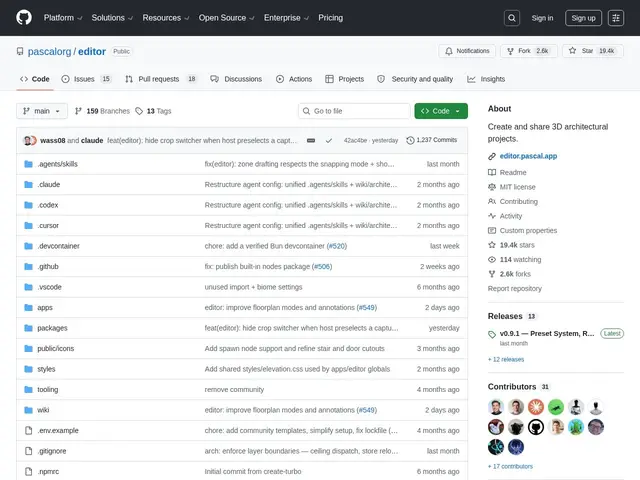Image resolution: width=640 pixels, height=480 pixels.
Task: Click the folder icon for packages
Action: (28, 328)
